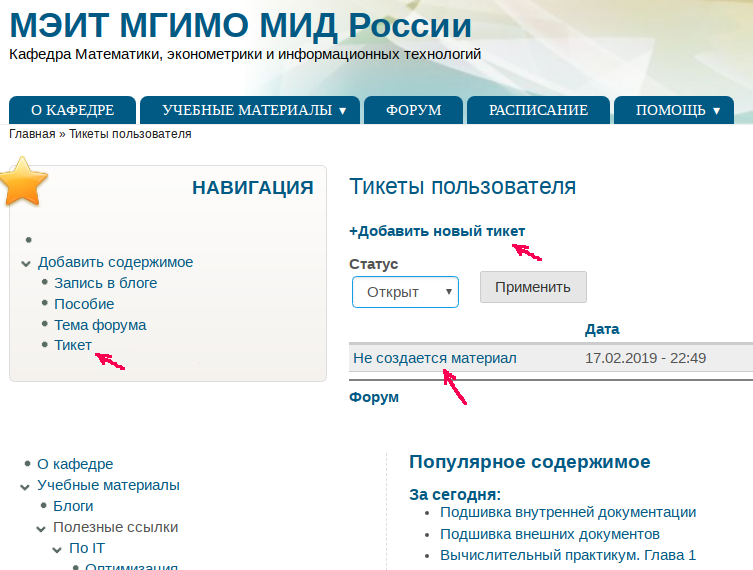Collapse the Добавить содержимое tree chevron
The image size is (753, 570).
tap(26, 264)
